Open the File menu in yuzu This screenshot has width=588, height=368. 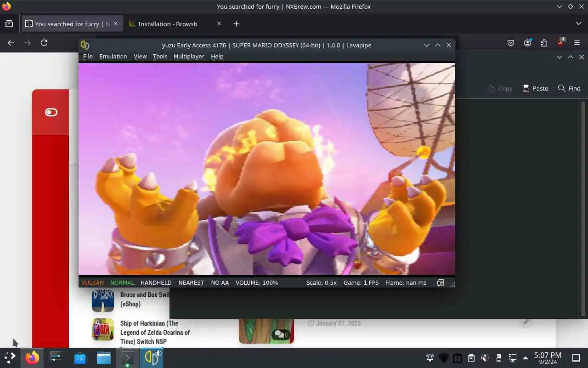pos(88,56)
